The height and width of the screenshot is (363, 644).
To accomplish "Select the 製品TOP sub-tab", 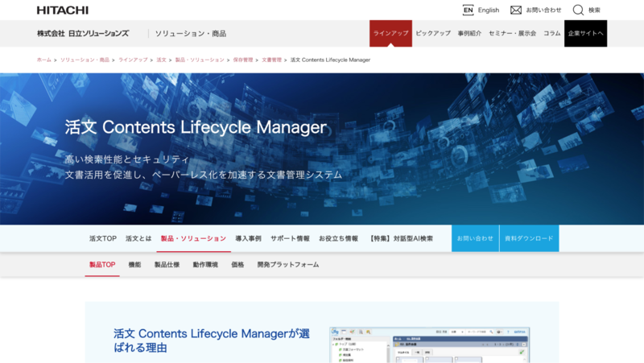I will click(x=102, y=265).
